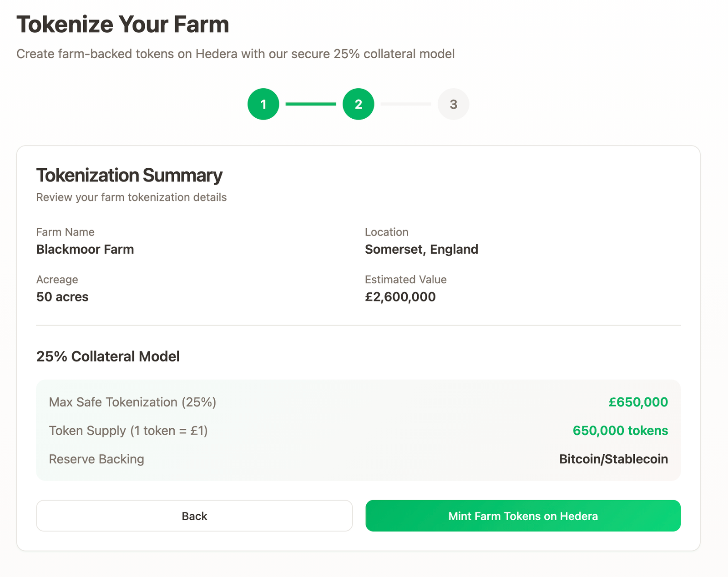This screenshot has width=728, height=577.
Task: Click the 25% Collateral Model heading
Action: coord(108,356)
